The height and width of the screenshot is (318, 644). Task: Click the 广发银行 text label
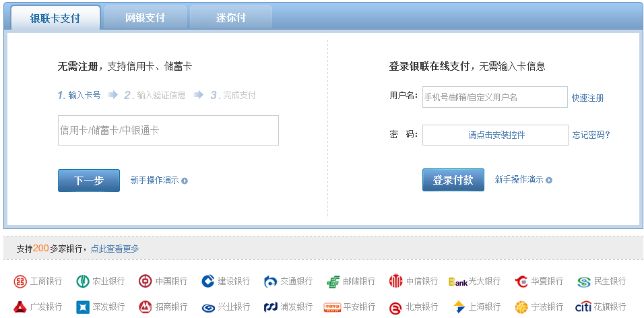pyautogui.click(x=46, y=307)
